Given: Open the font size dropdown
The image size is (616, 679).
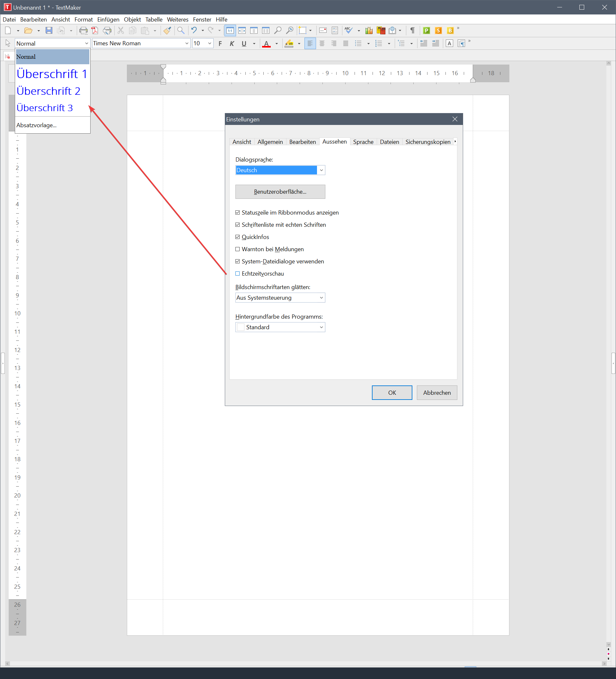Looking at the screenshot, I should coord(209,43).
